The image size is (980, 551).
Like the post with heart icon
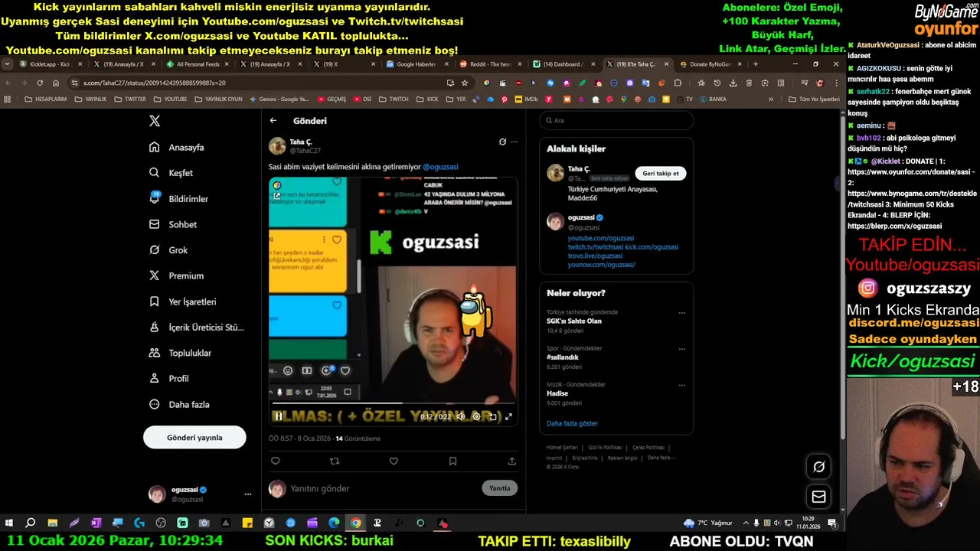[x=394, y=461]
